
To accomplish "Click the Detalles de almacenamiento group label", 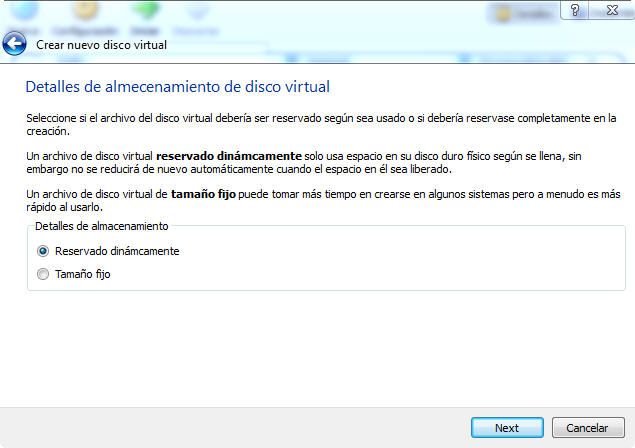I will tap(101, 226).
